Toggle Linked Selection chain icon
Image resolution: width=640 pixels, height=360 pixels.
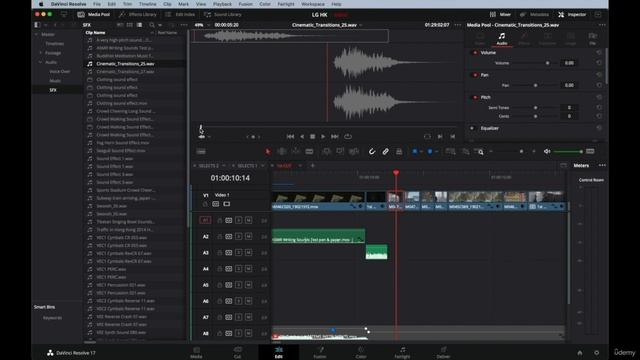tap(385, 151)
